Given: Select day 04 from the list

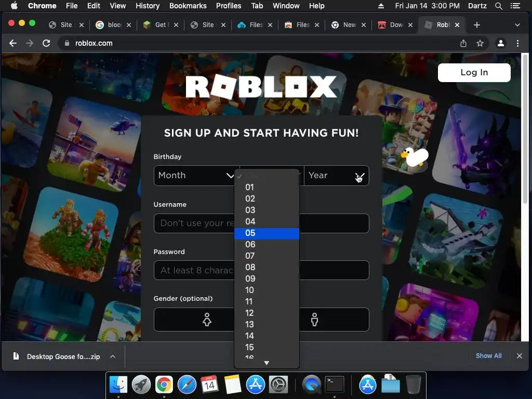Looking at the screenshot, I should (267, 221).
